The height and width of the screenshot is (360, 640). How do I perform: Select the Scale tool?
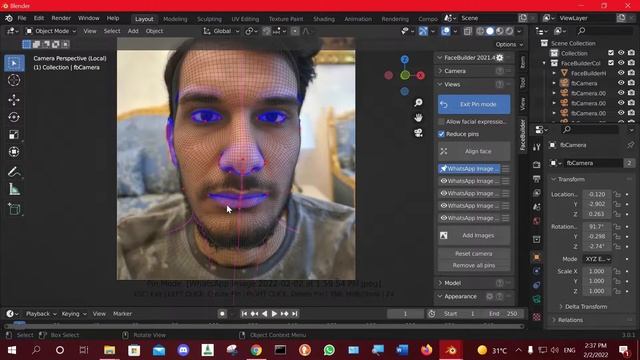(x=14, y=135)
